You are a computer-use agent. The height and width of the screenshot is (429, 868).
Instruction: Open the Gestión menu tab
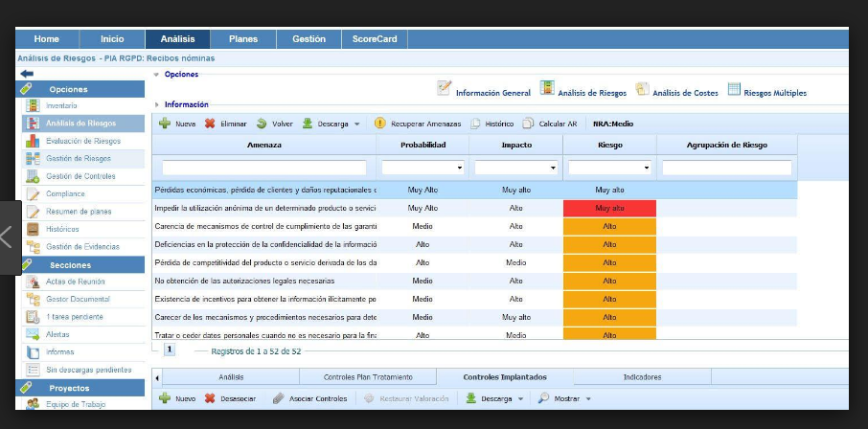(308, 39)
